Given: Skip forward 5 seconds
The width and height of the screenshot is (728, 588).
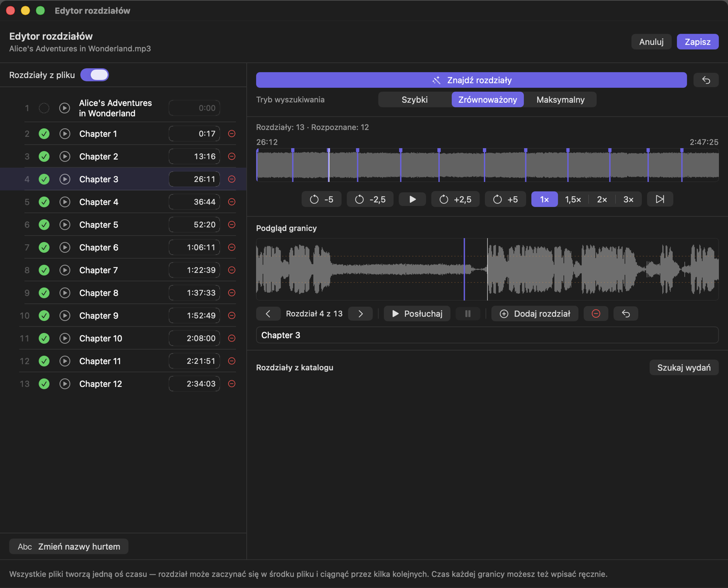Looking at the screenshot, I should click(506, 199).
